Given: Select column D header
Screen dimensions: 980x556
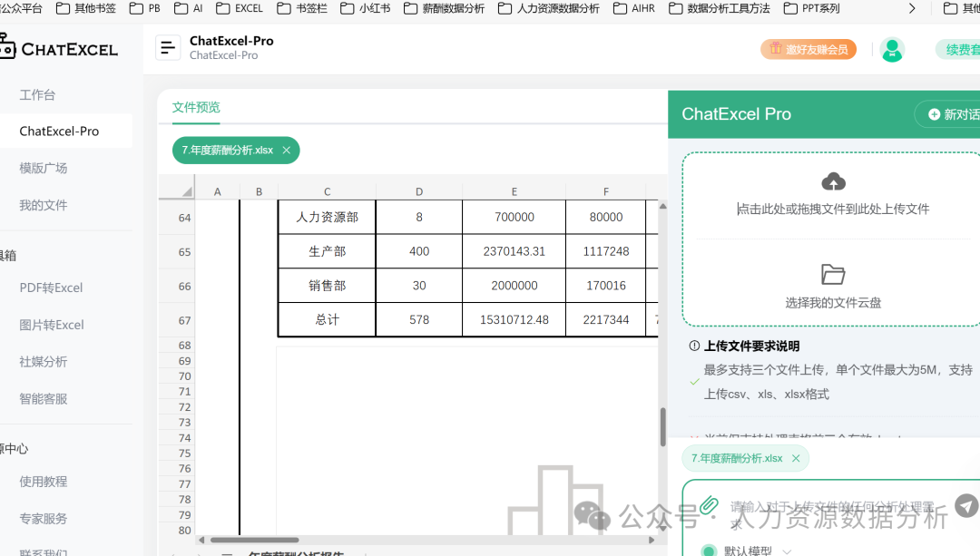Looking at the screenshot, I should point(419,191).
